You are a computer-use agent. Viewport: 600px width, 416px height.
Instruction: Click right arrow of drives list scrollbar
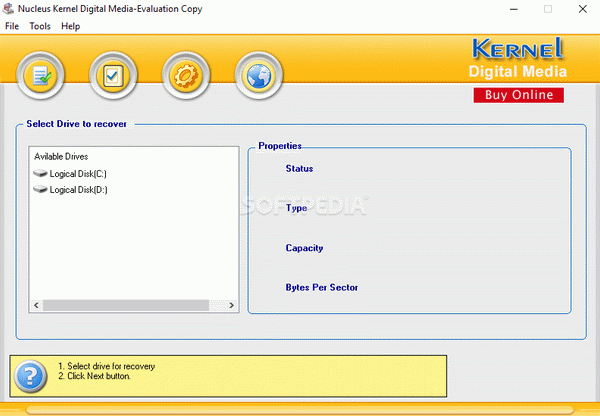tap(231, 305)
